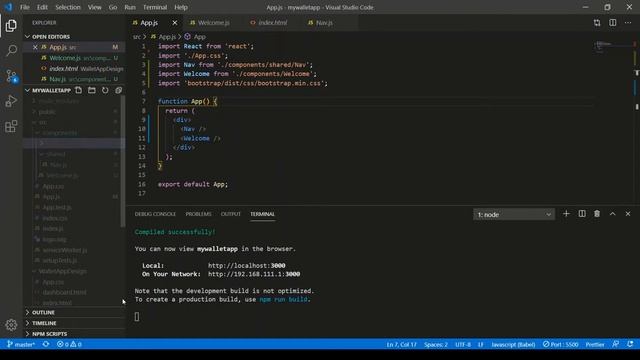Open editor More Actions ellipsis
Screen dimensions: 640x360
[628, 23]
